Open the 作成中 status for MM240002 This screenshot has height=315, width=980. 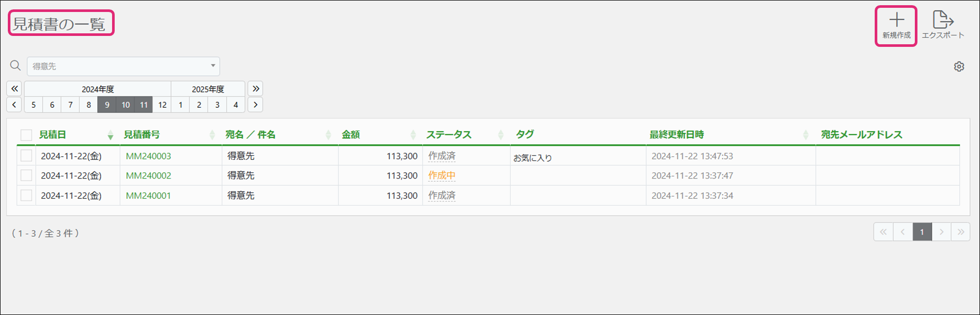point(442,175)
